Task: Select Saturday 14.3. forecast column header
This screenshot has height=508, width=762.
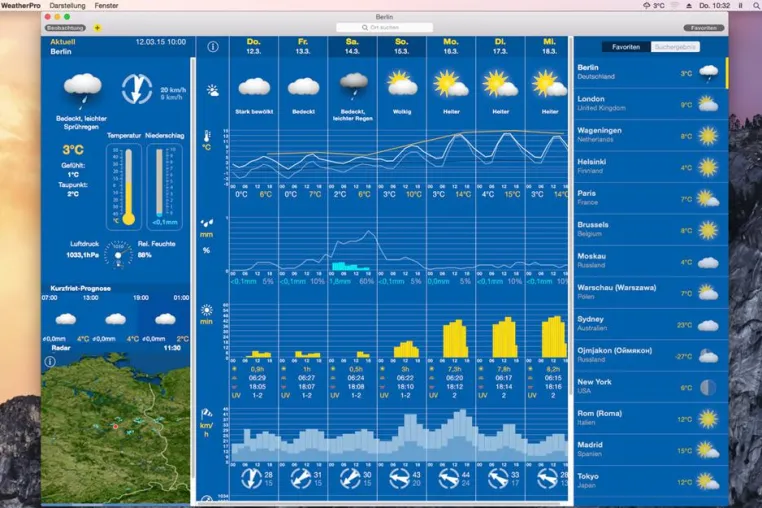Action: [352, 46]
